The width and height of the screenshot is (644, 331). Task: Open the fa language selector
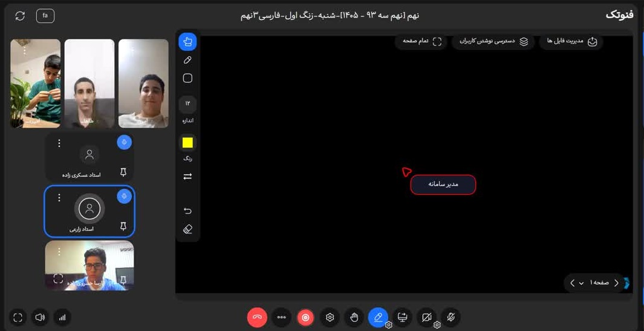coord(45,16)
